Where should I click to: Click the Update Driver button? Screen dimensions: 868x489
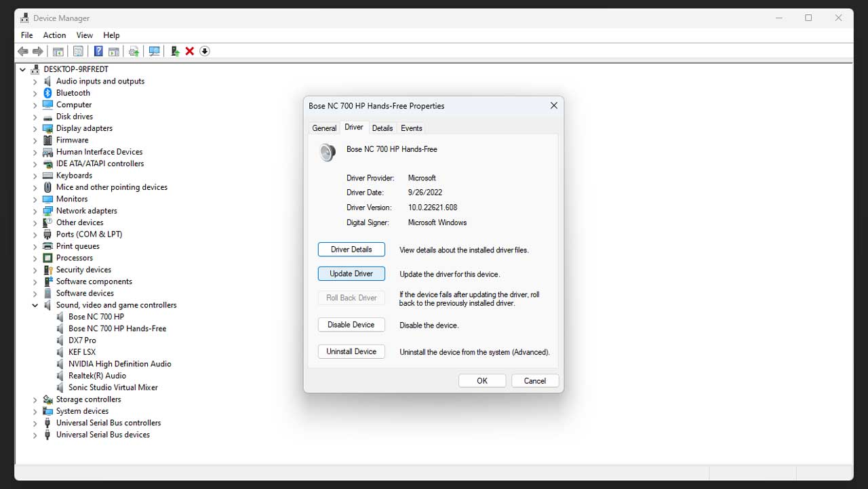pos(351,274)
